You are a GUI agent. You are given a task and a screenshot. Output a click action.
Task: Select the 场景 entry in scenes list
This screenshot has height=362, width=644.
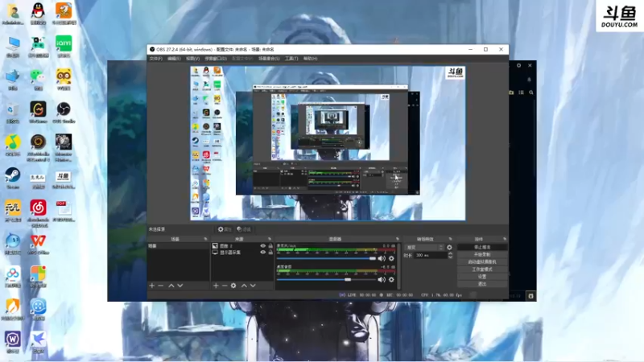click(x=178, y=246)
